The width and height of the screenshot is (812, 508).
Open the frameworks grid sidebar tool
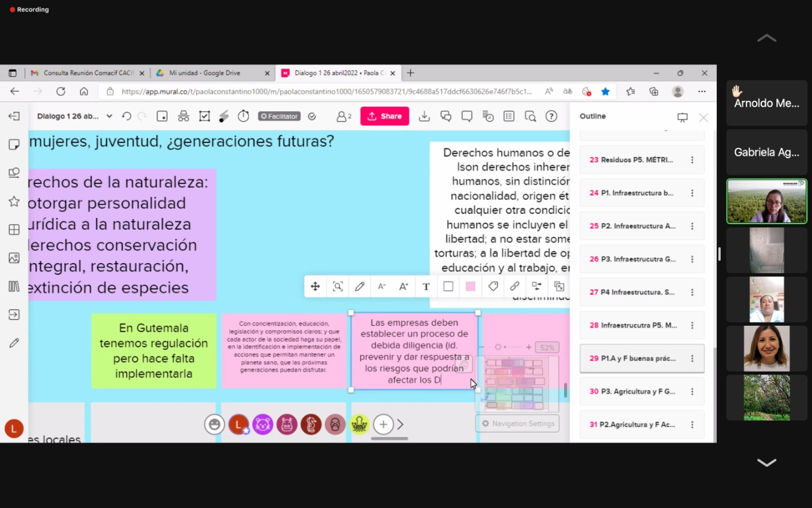[x=14, y=230]
